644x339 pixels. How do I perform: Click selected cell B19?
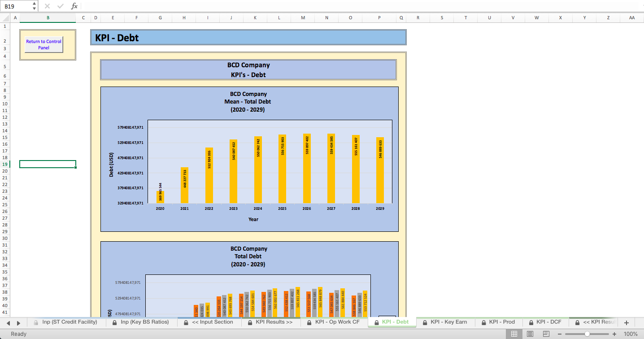click(48, 164)
